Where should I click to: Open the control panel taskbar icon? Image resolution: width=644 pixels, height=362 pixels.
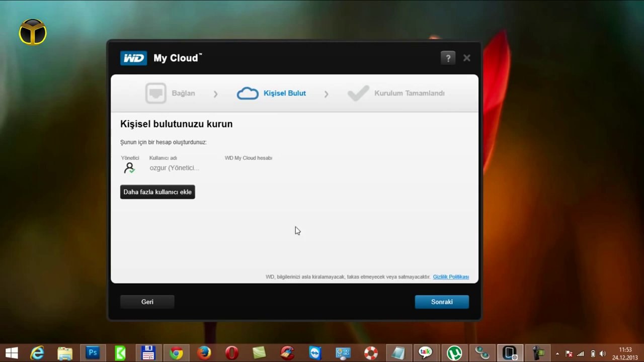tap(343, 353)
